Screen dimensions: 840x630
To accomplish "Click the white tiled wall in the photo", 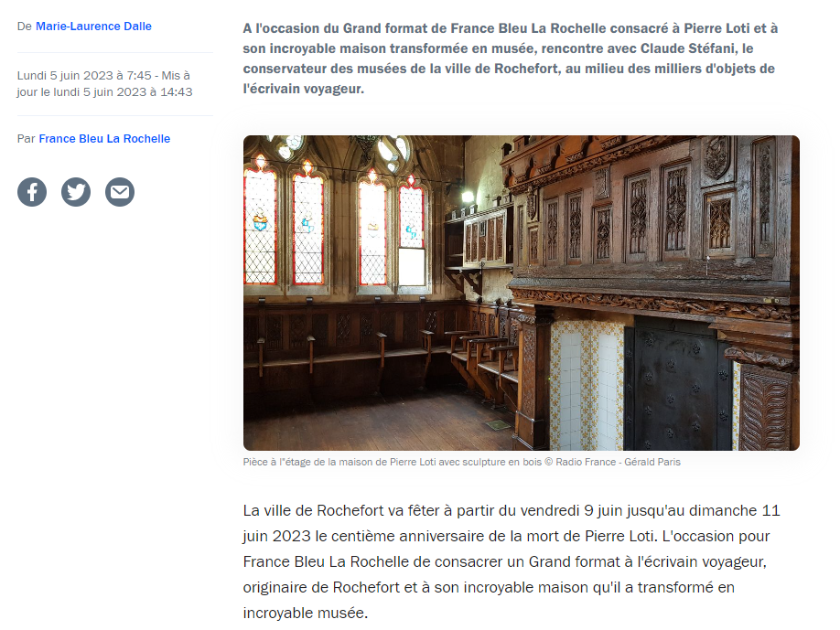I will pos(587,385).
